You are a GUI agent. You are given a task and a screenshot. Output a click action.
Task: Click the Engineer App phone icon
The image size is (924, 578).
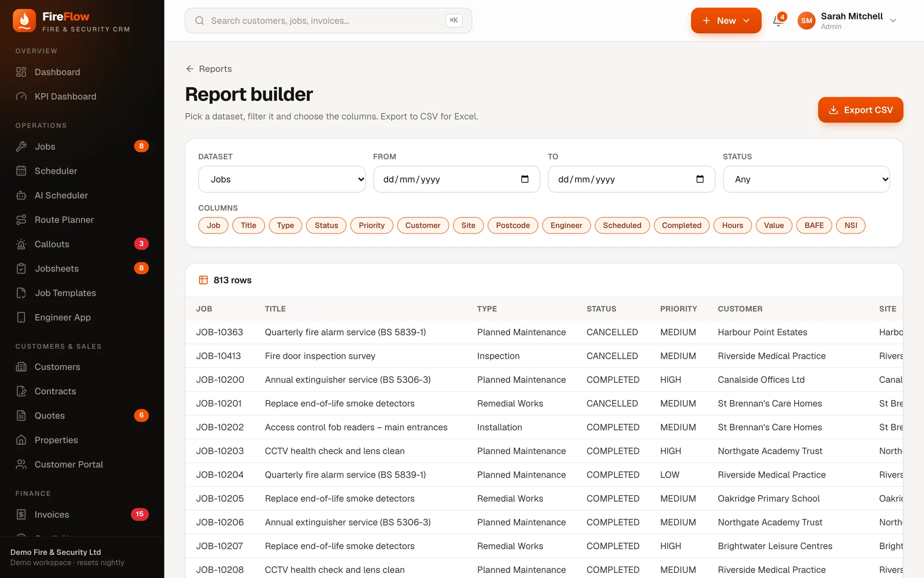click(21, 318)
